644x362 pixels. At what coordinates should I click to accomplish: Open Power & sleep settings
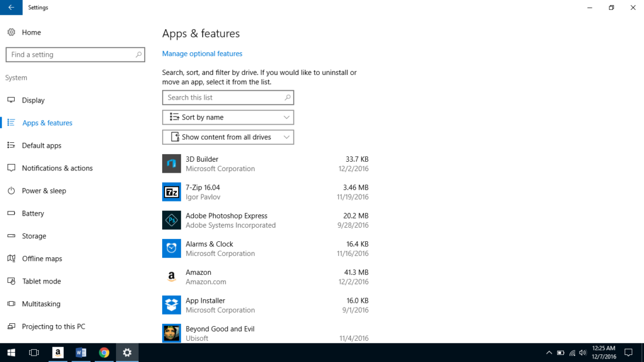pos(44,191)
